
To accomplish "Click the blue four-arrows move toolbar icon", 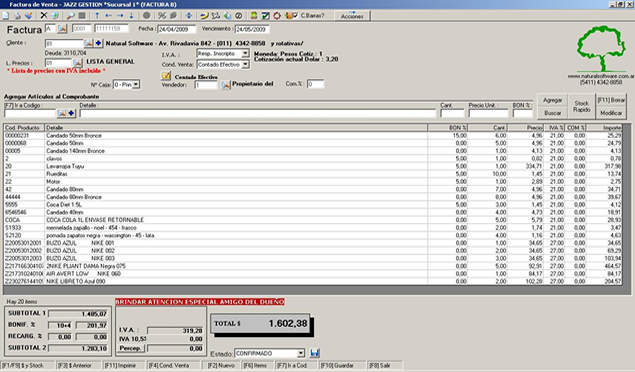I will tap(189, 15).
